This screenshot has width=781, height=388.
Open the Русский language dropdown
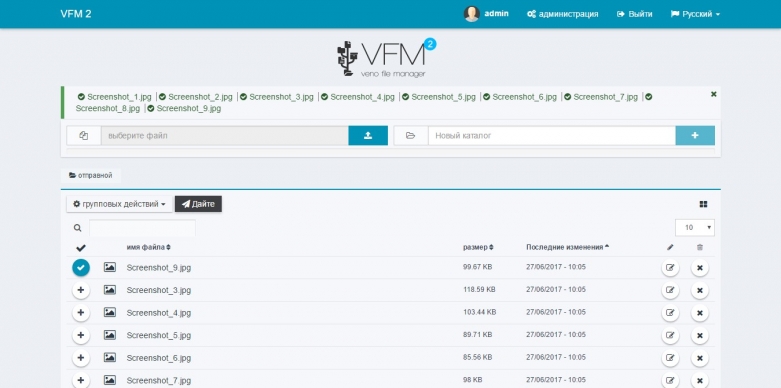coord(695,14)
